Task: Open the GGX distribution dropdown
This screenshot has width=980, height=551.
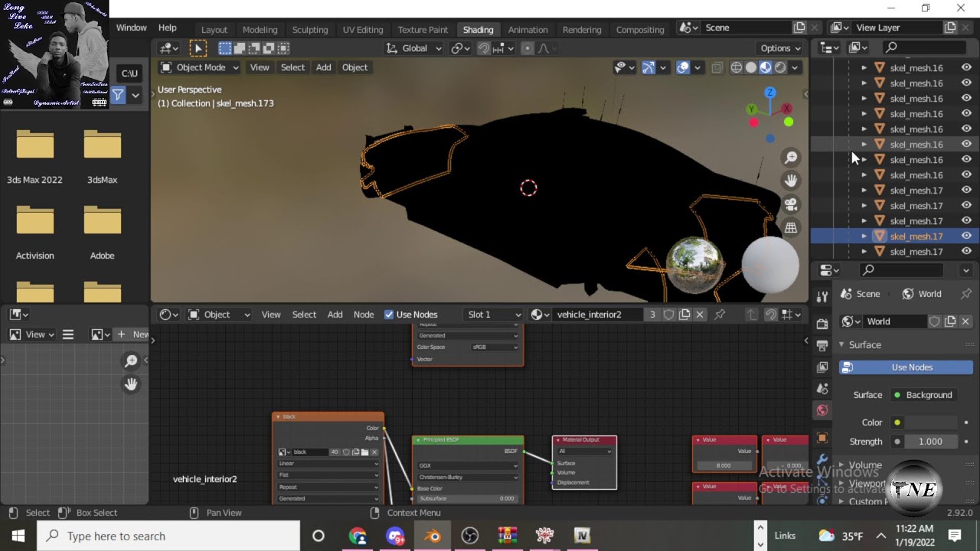Action: pyautogui.click(x=468, y=465)
